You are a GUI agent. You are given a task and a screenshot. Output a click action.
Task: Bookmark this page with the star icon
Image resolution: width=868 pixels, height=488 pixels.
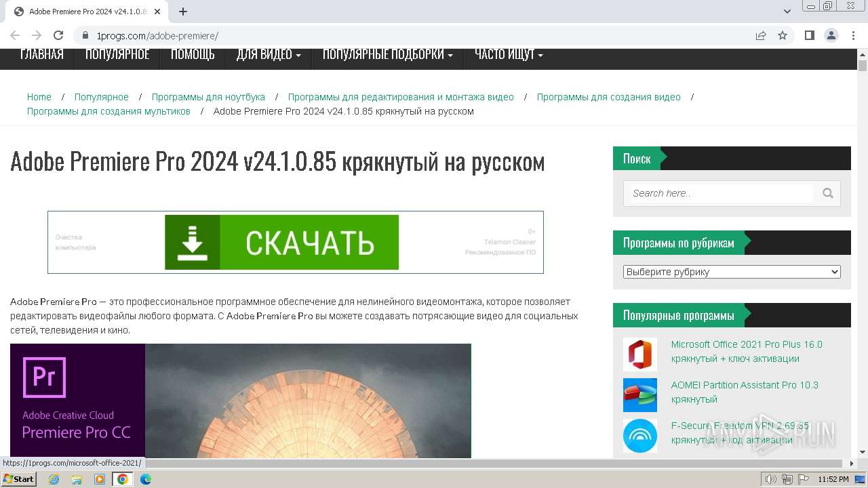[783, 35]
